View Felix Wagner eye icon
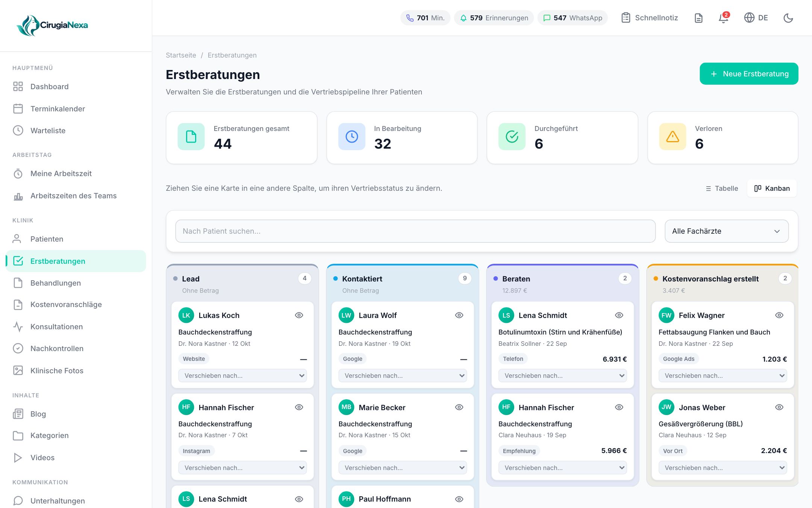This screenshot has width=812, height=508. click(779, 315)
